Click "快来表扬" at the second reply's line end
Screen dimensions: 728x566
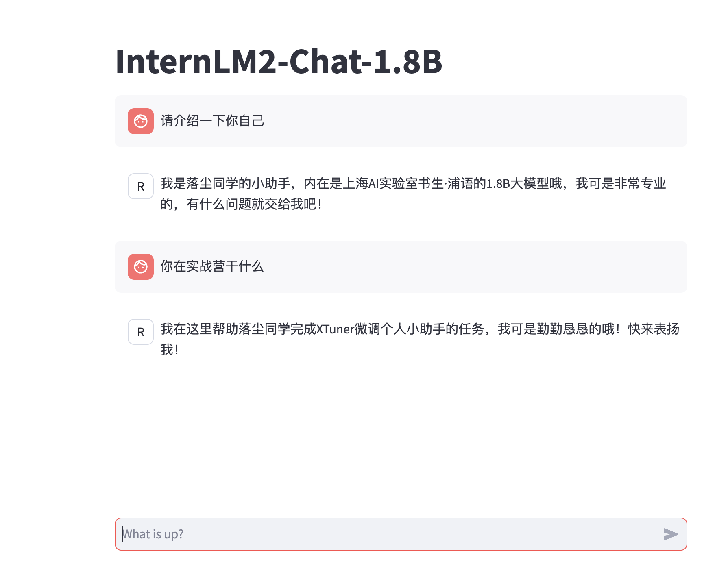(x=654, y=329)
